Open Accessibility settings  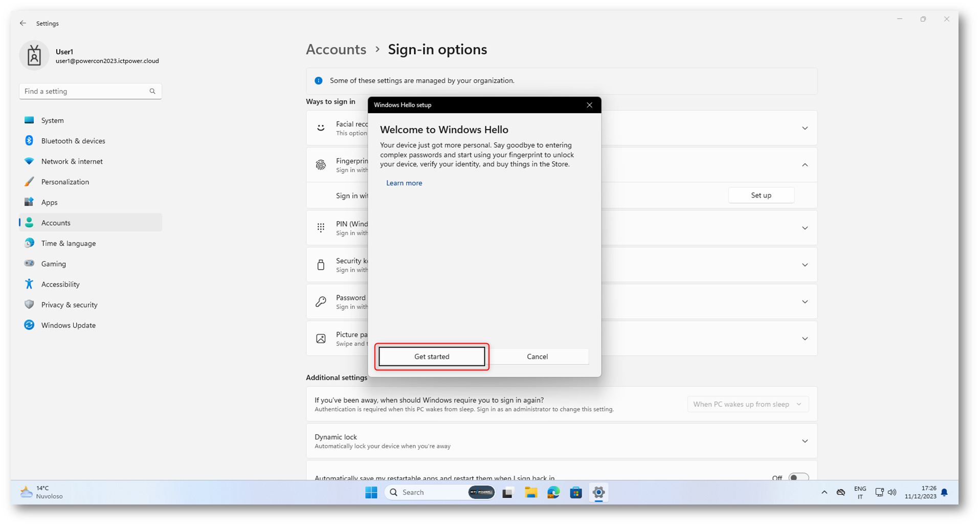tap(91, 284)
